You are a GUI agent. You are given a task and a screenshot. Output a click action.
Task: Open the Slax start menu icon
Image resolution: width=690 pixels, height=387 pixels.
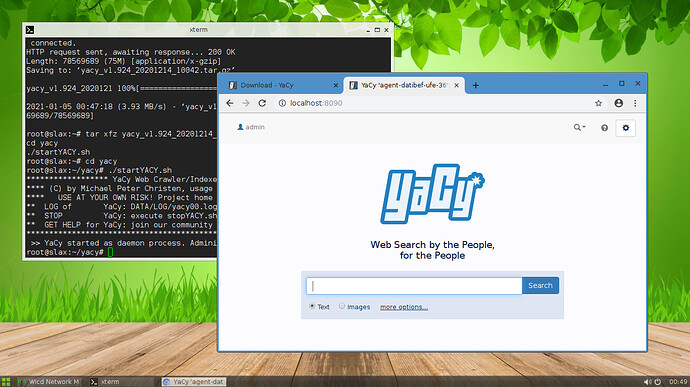[6, 382]
